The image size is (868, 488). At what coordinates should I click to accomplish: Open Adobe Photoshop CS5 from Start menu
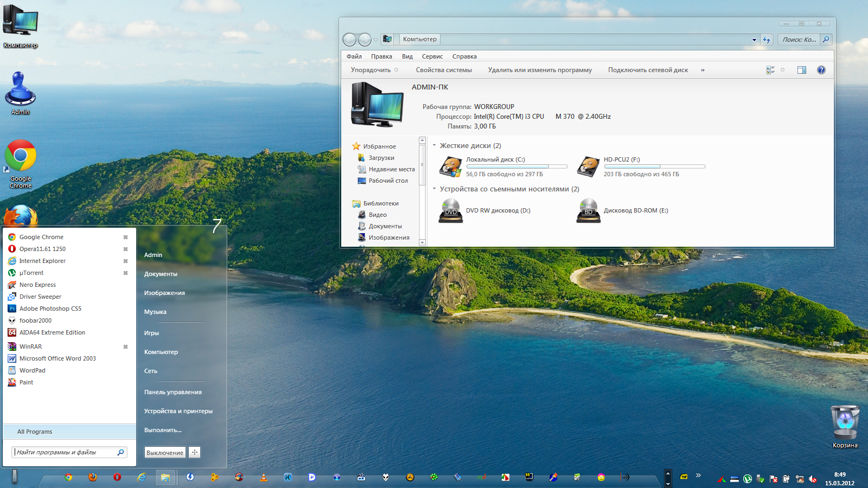[x=50, y=309]
